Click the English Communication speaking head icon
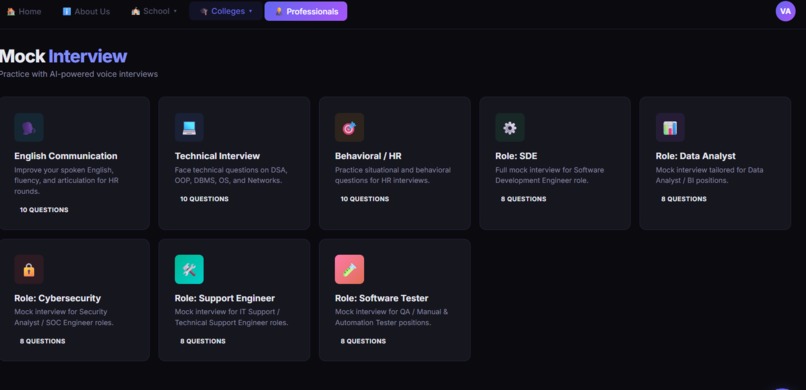 (x=29, y=127)
